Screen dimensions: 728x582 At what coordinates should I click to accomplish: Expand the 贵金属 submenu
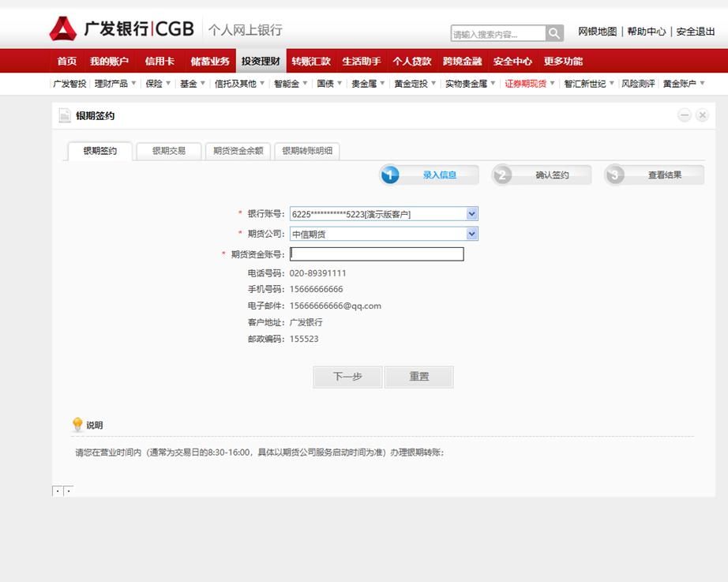368,84
